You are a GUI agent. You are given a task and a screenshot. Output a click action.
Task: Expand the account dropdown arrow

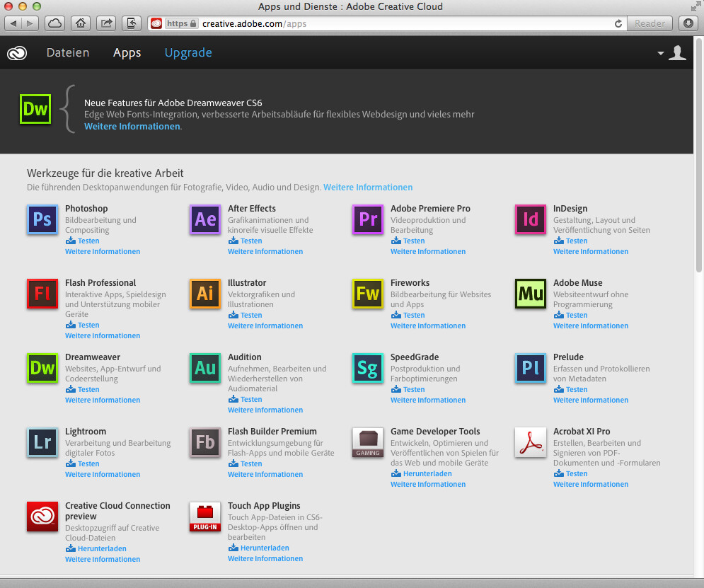pos(660,52)
